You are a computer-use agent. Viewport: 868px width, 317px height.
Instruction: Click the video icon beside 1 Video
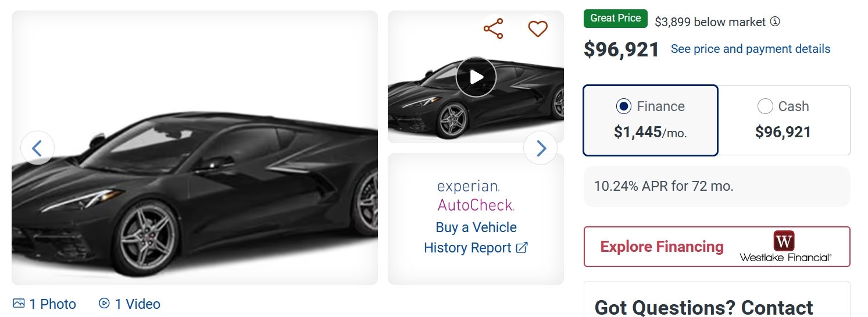104,303
